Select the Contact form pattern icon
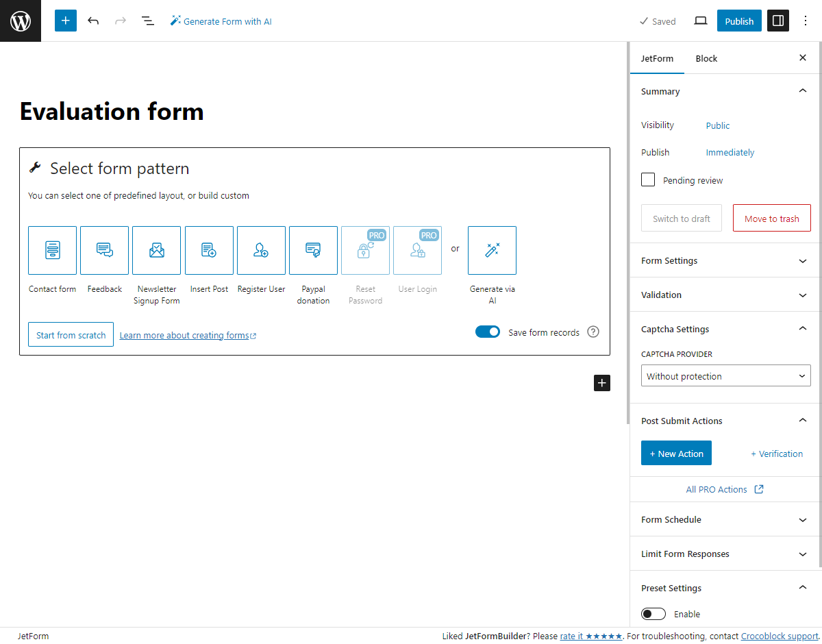The image size is (822, 644). point(52,250)
